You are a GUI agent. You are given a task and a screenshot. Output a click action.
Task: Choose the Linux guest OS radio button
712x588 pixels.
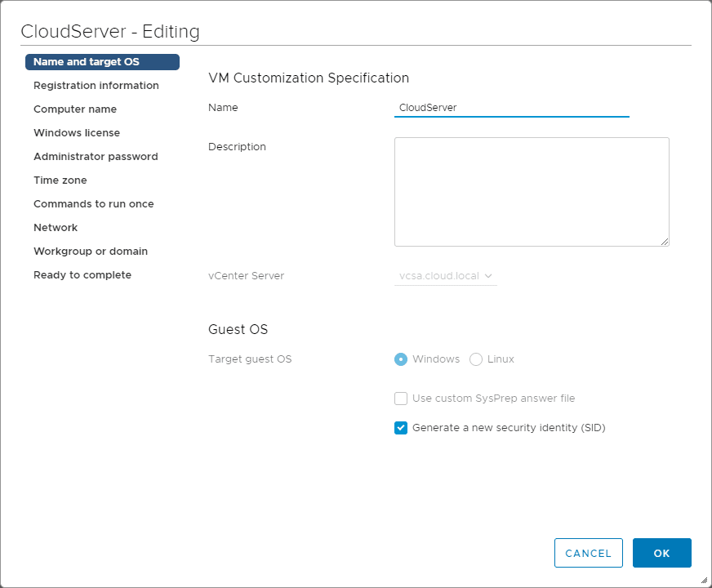[476, 359]
